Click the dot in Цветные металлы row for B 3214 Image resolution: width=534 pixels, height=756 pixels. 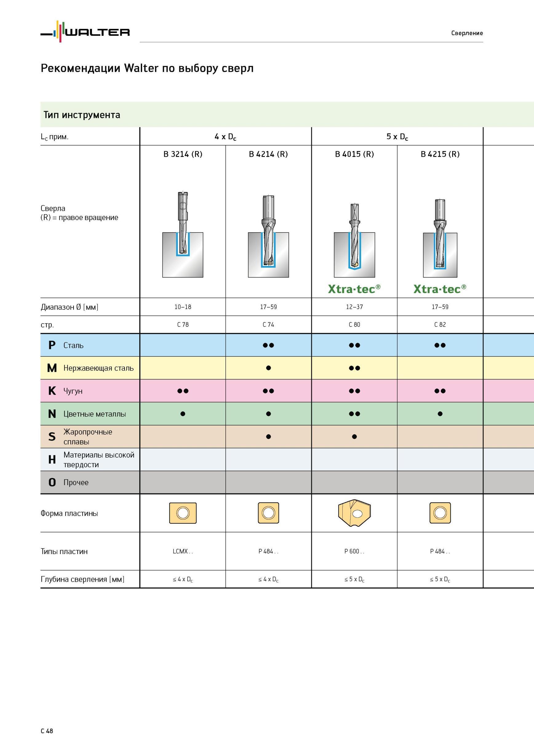tap(183, 414)
